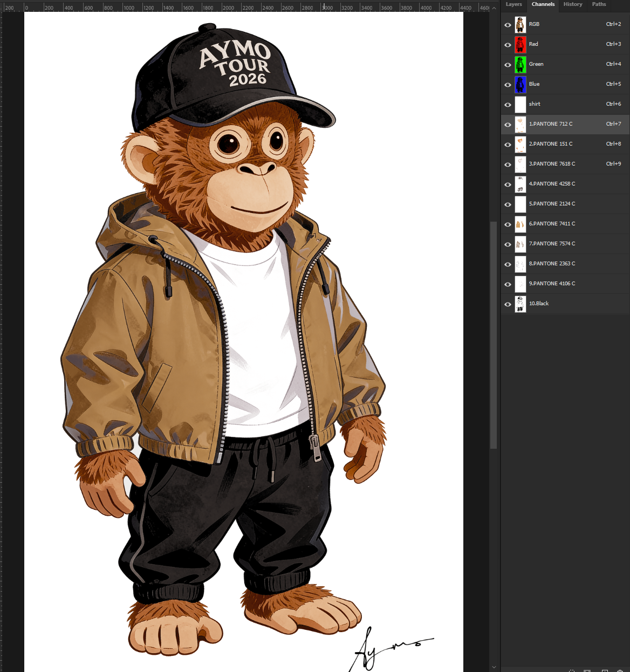Select the 9.PANTONE 4106 C channel name
630x672 pixels.
552,284
